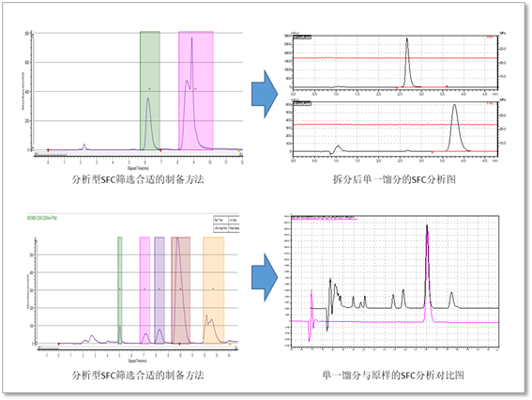532x400 pixels.
Task: Click yellow end marker in the two-fraction chromatogram
Action: (x=239, y=149)
